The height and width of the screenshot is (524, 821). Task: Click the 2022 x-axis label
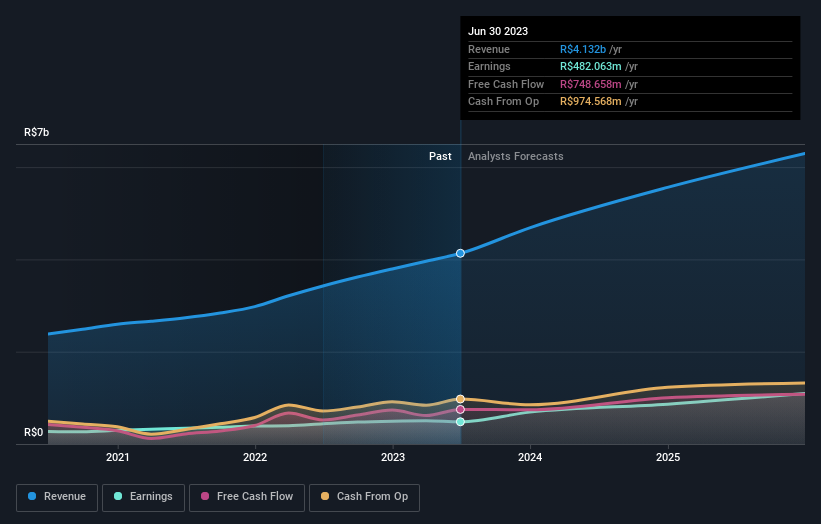(255, 457)
